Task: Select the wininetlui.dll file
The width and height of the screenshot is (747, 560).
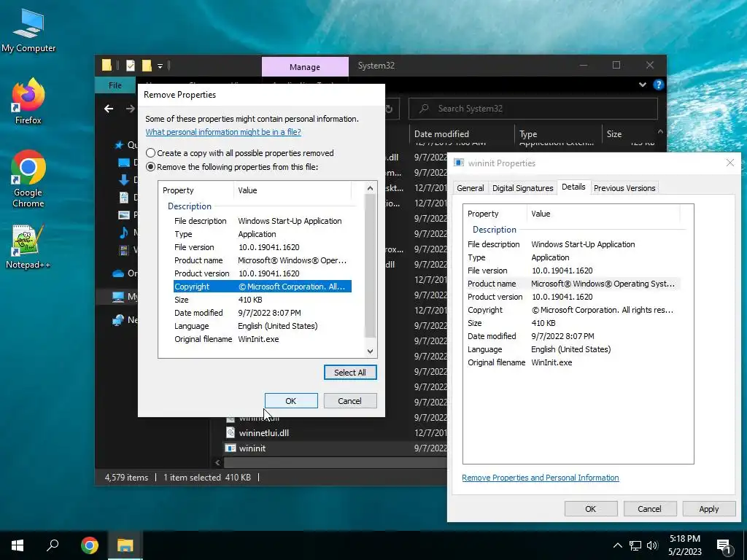Action: click(x=263, y=433)
